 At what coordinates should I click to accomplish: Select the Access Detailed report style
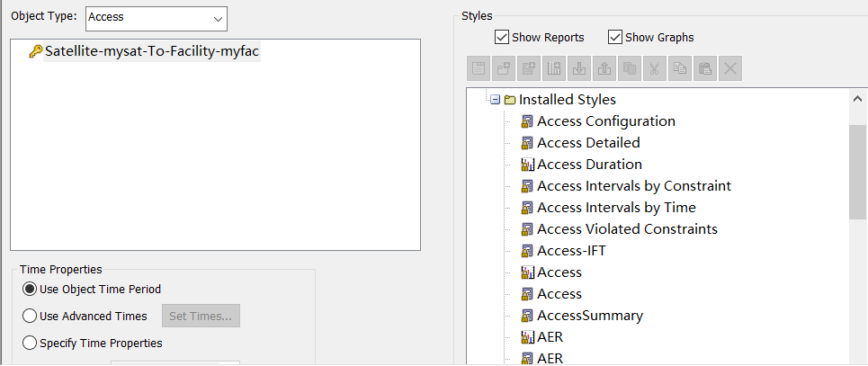click(588, 142)
